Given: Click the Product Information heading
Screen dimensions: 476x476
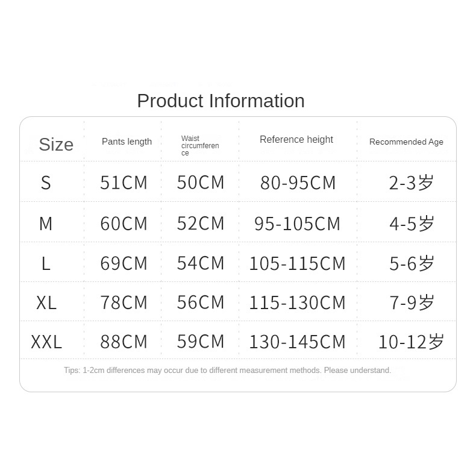Looking at the screenshot, I should (221, 101).
